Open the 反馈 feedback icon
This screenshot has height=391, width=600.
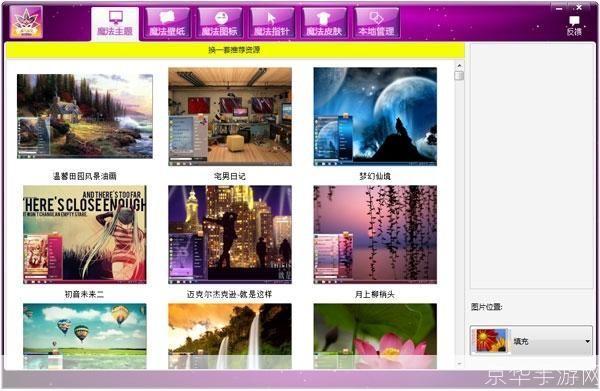coord(574,26)
